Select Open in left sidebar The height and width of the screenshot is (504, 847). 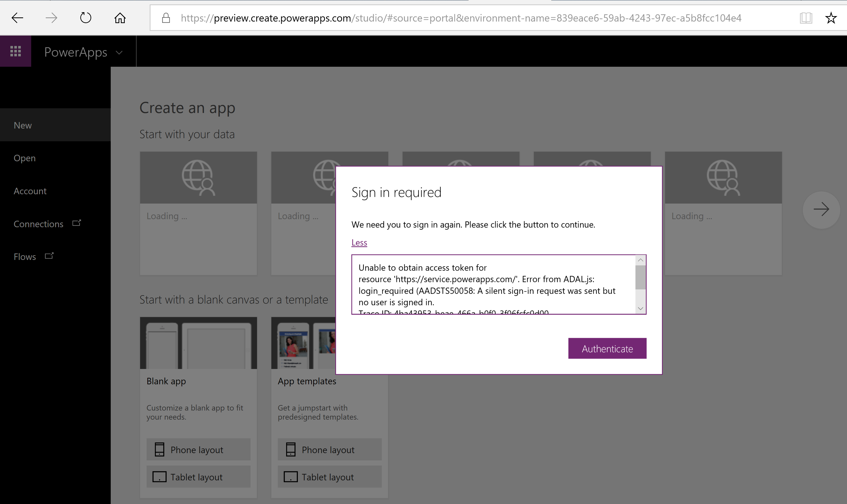pos(24,158)
